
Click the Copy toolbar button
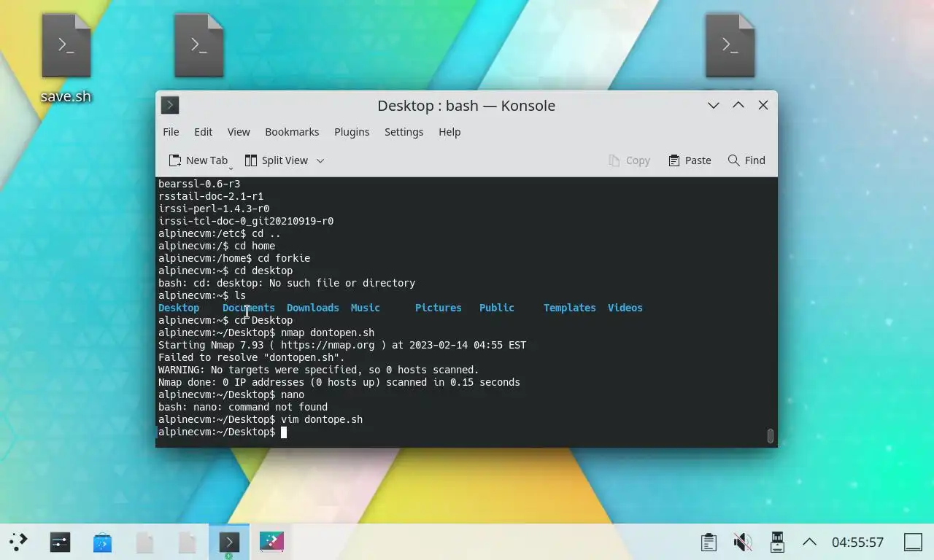(x=629, y=160)
